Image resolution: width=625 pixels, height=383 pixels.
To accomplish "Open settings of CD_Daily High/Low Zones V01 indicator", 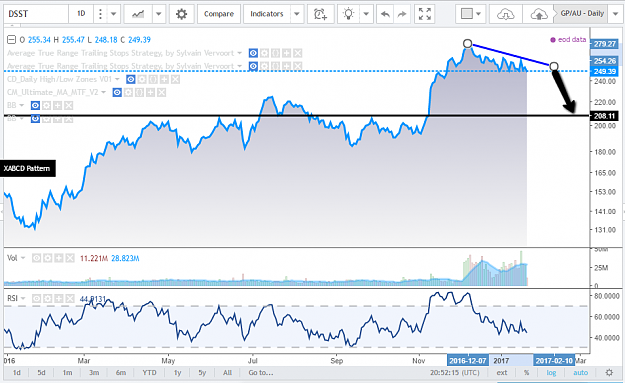I will click(142, 79).
